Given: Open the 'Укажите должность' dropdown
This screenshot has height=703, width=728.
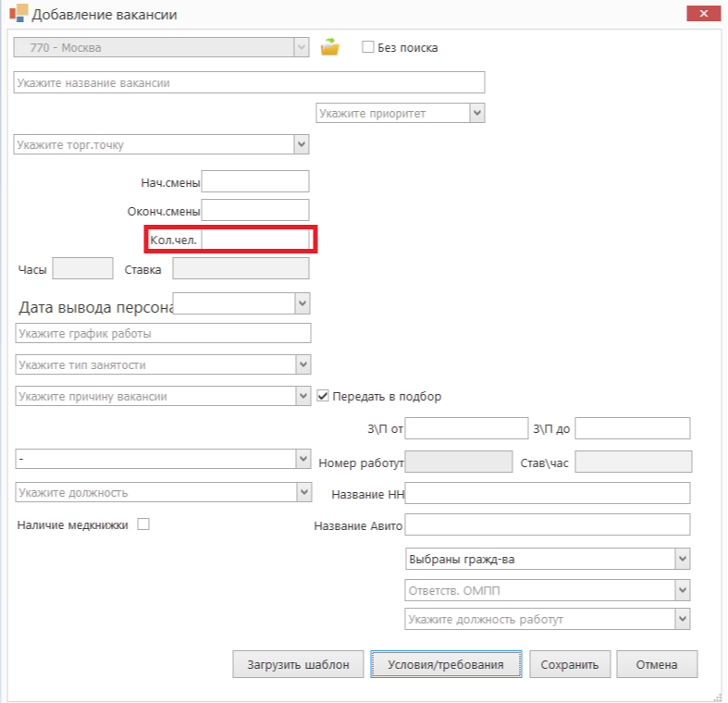Looking at the screenshot, I should [304, 492].
